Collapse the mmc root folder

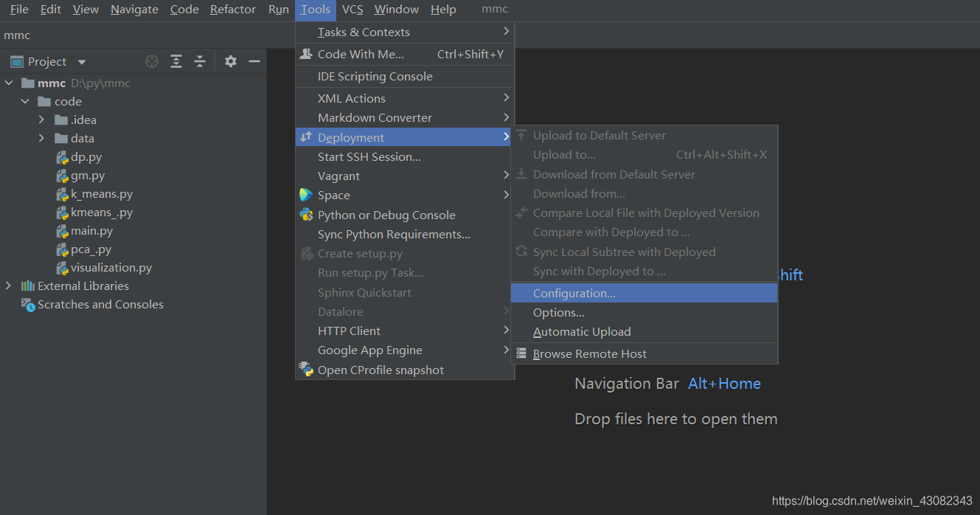coord(9,83)
